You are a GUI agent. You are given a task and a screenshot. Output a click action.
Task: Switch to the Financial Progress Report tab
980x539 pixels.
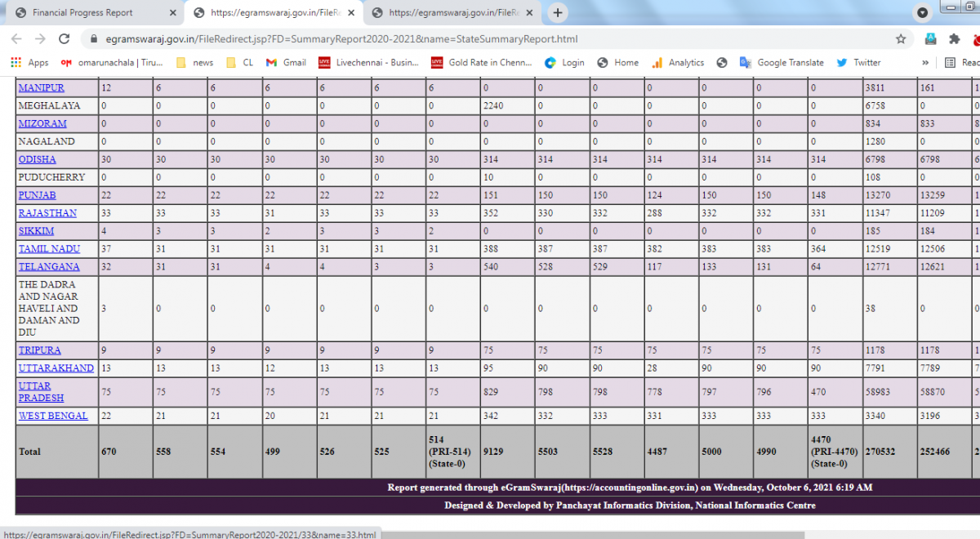(90, 13)
